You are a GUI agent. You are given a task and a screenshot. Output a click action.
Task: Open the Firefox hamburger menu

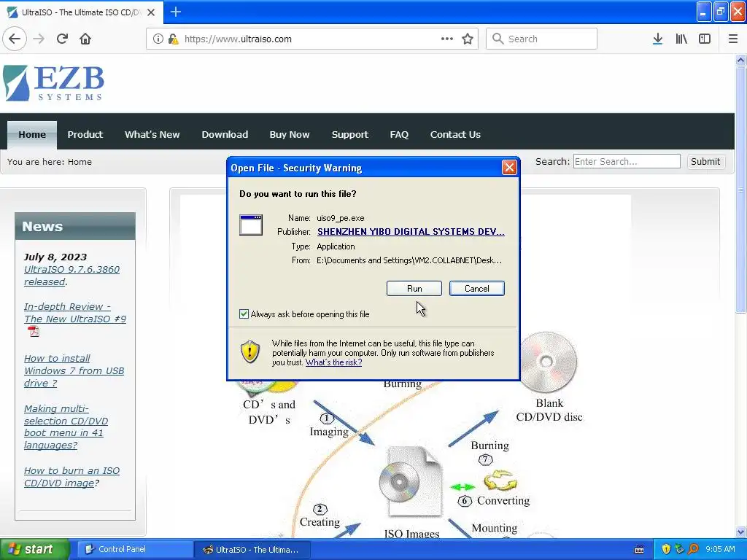pos(733,39)
